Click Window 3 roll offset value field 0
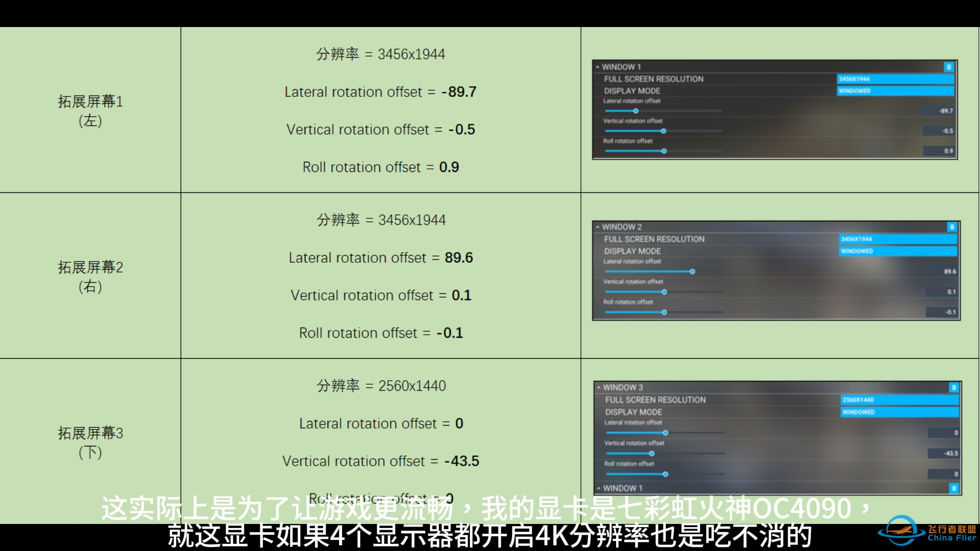 coord(944,474)
